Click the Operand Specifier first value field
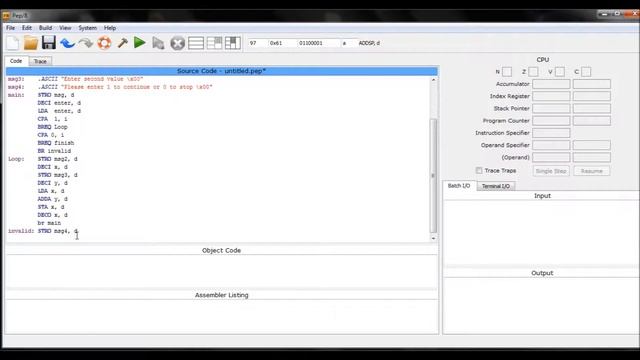This screenshot has height=360, width=640. coord(551,145)
